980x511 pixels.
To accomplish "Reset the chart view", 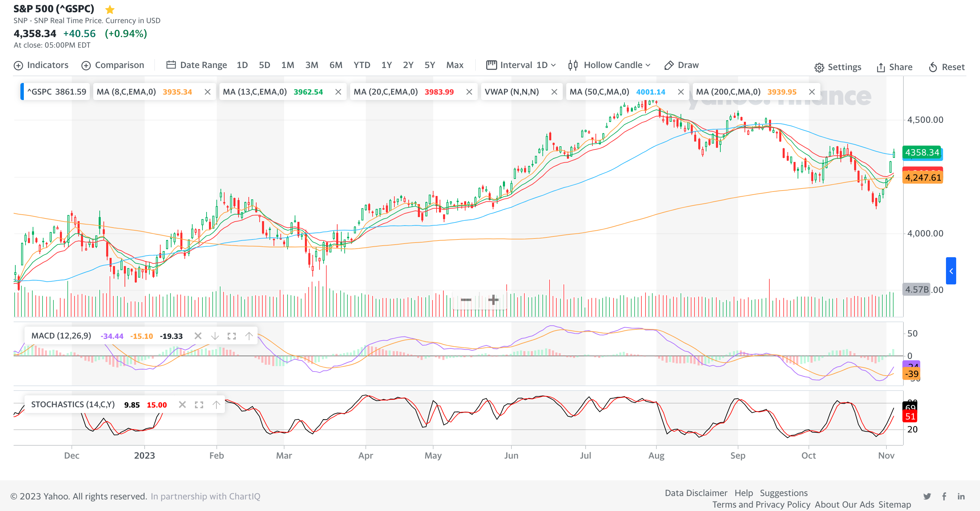I will coord(946,67).
